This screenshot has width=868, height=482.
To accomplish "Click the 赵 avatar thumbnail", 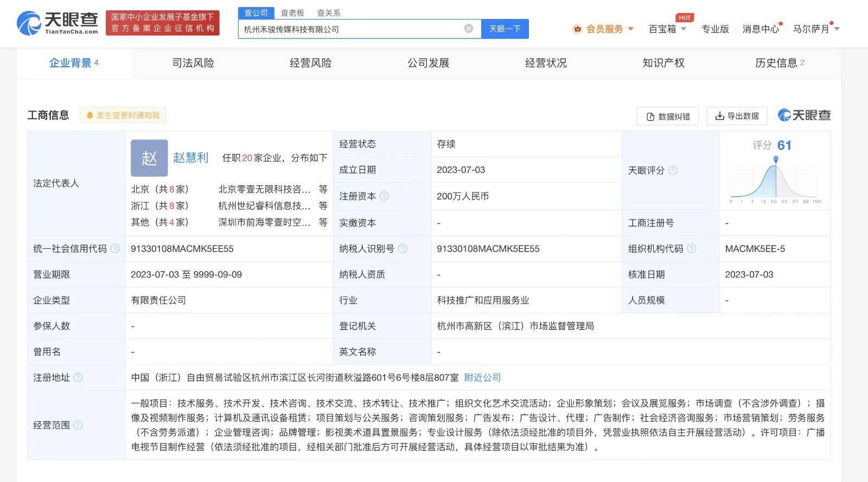I will click(x=149, y=158).
